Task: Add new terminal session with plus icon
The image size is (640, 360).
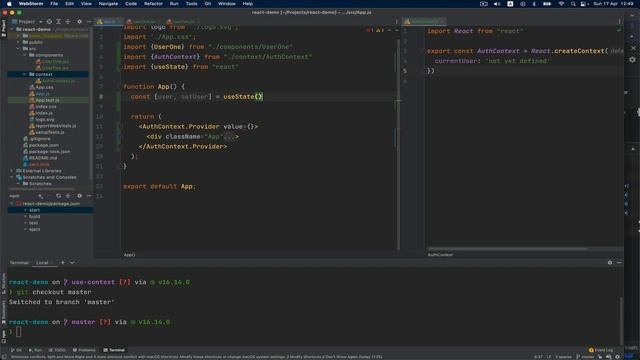Action: tap(62, 262)
